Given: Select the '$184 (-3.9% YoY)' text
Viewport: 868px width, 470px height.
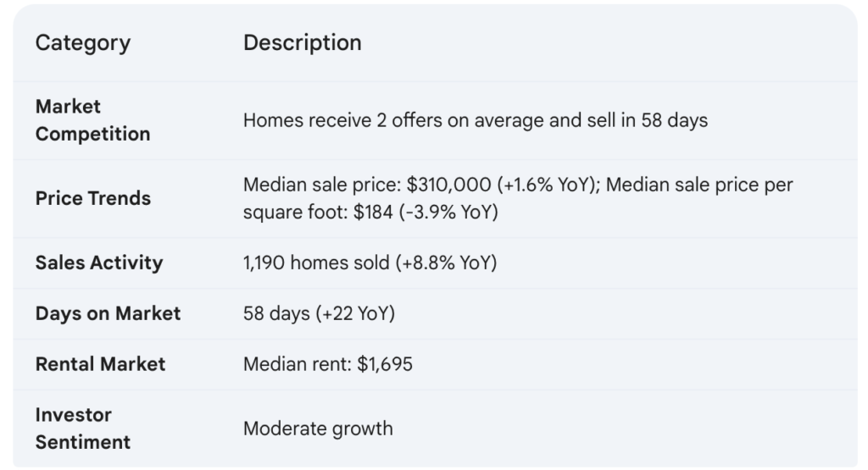Looking at the screenshot, I should tap(426, 213).
